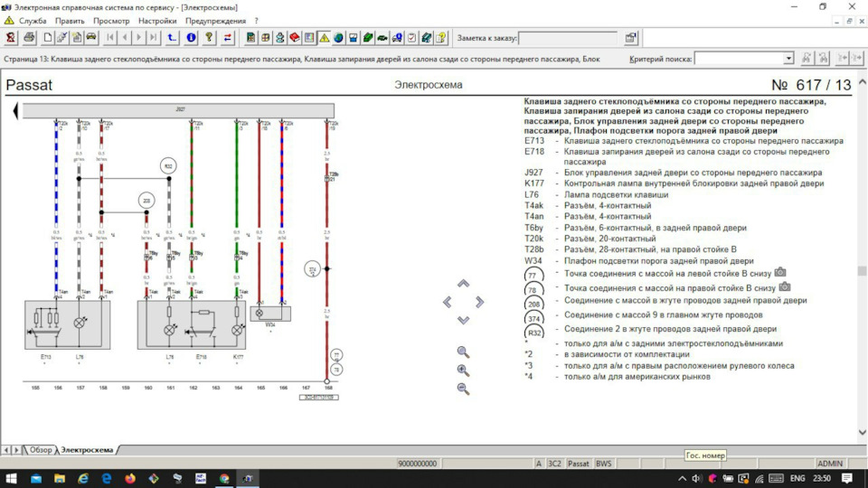This screenshot has width=868, height=488.
Task: Open the ? help menu
Action: tap(256, 21)
